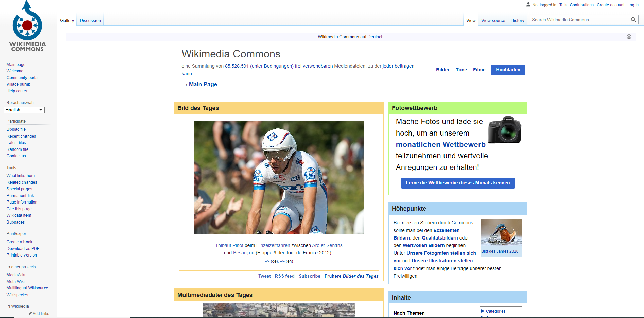Open the language dropdown showing "English"
This screenshot has height=318, width=644.
(x=24, y=110)
